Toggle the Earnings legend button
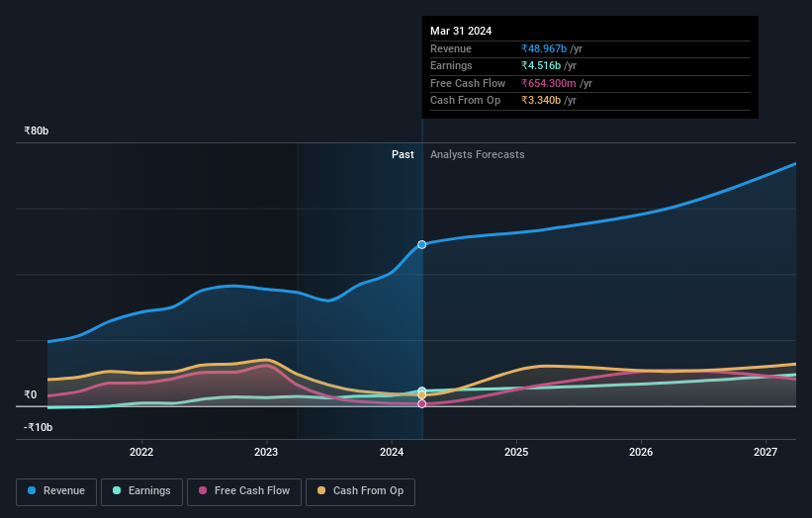This screenshot has height=518, width=812. tap(141, 491)
